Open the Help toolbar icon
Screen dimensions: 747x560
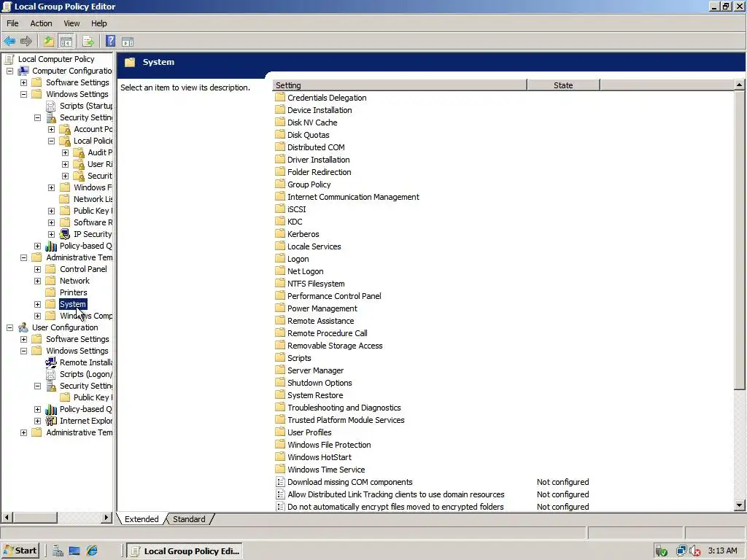(110, 42)
